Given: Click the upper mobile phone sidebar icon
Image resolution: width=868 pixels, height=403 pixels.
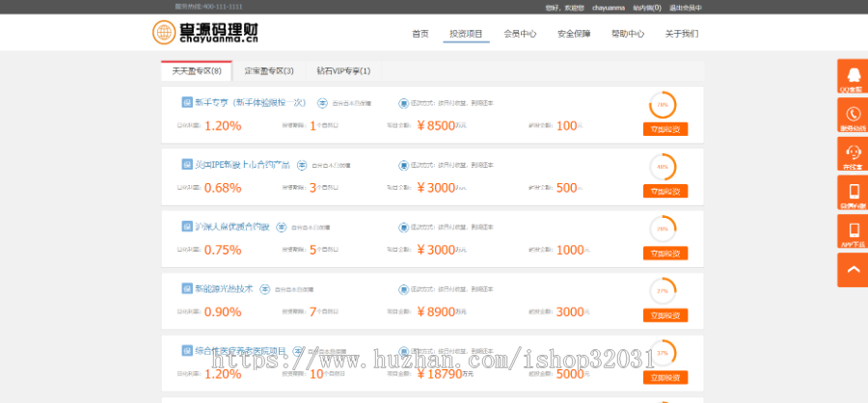Looking at the screenshot, I should [x=853, y=193].
